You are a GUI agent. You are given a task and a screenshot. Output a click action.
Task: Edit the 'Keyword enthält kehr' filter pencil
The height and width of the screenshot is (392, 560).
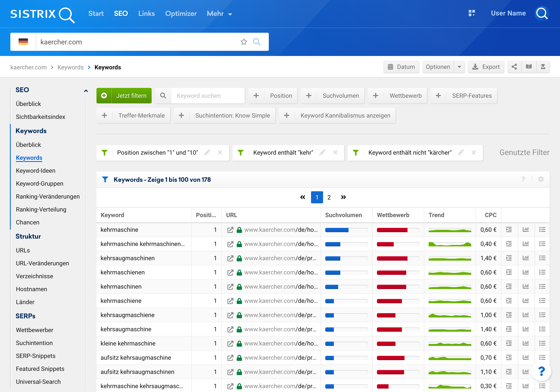click(322, 152)
